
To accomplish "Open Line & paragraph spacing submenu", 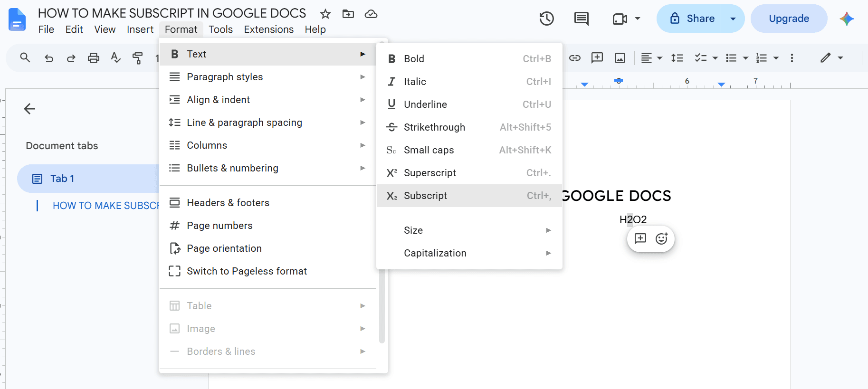I will click(268, 123).
